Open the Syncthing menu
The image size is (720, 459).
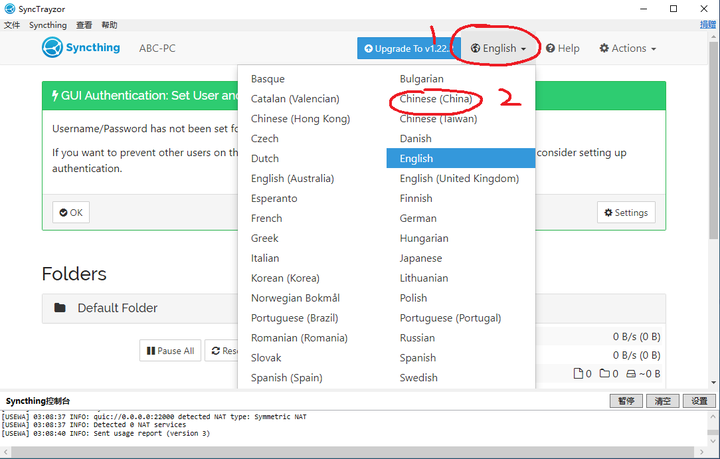48,25
